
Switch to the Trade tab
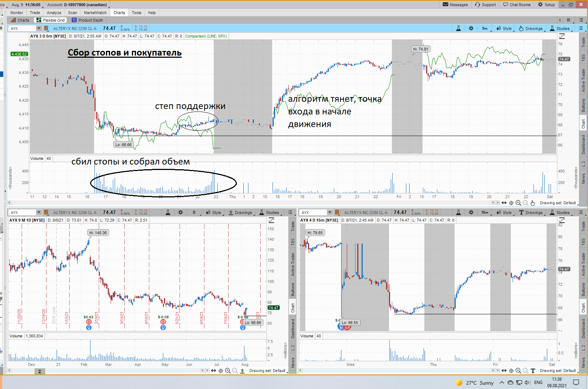pyautogui.click(x=35, y=13)
